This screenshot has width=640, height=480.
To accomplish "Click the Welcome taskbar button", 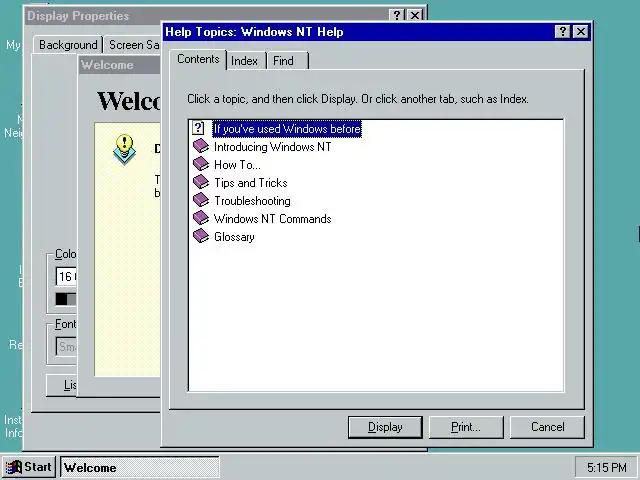I will [x=140, y=467].
